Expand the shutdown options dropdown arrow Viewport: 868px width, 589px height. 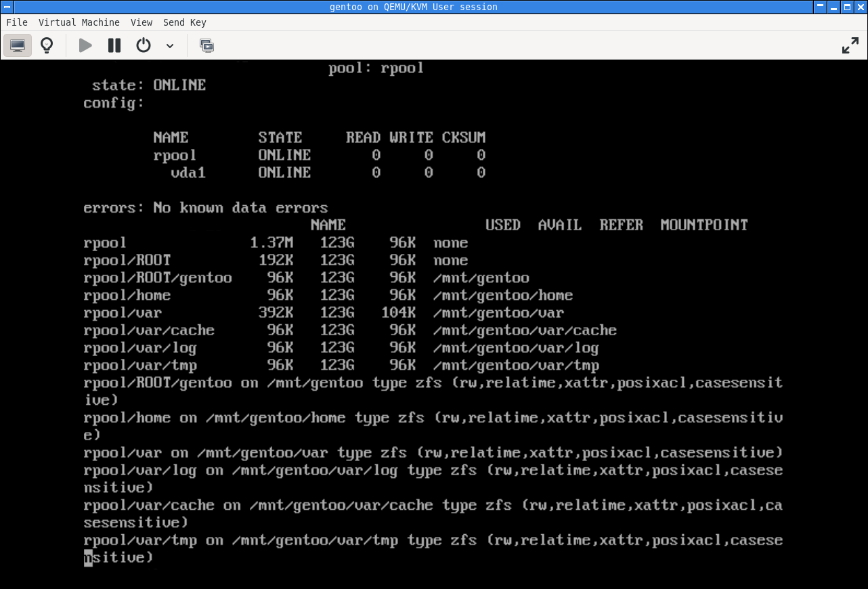click(170, 46)
